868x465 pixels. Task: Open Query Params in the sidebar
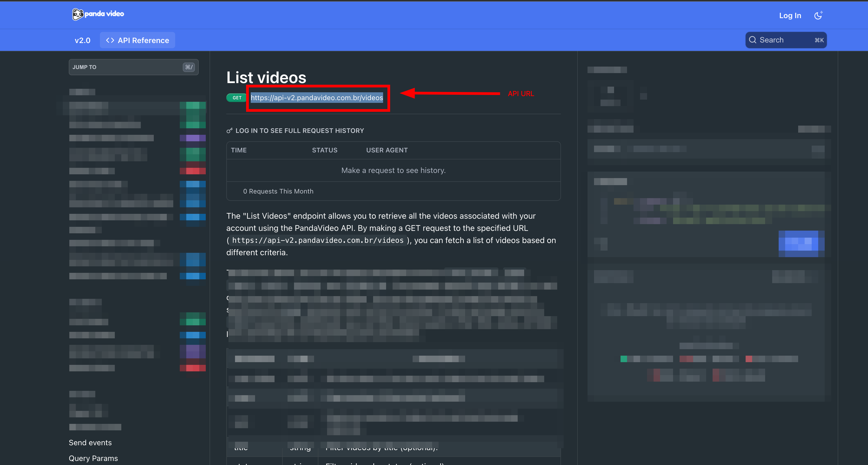(x=93, y=458)
